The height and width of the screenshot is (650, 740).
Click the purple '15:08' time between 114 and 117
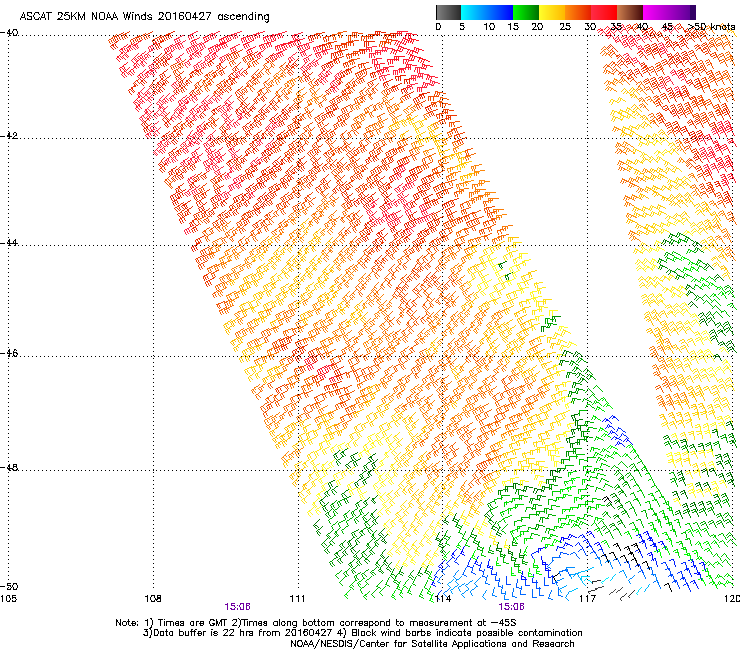point(512,607)
